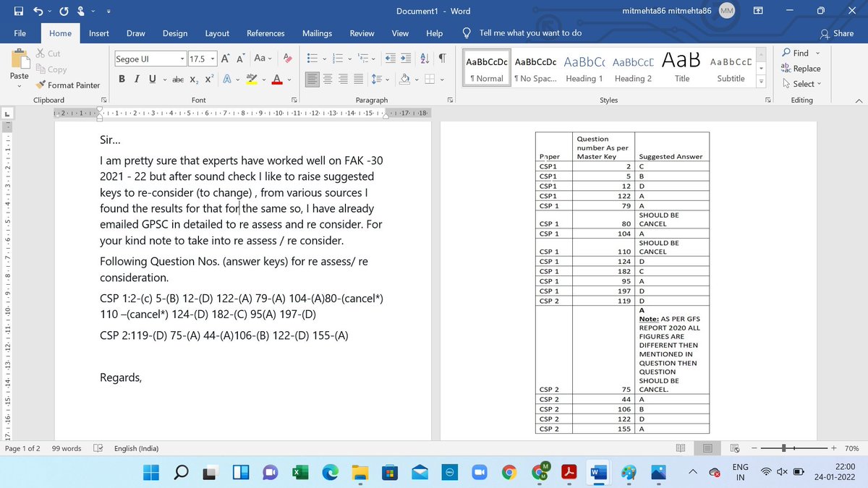
Task: Switch to the Layout tab
Action: pos(217,33)
